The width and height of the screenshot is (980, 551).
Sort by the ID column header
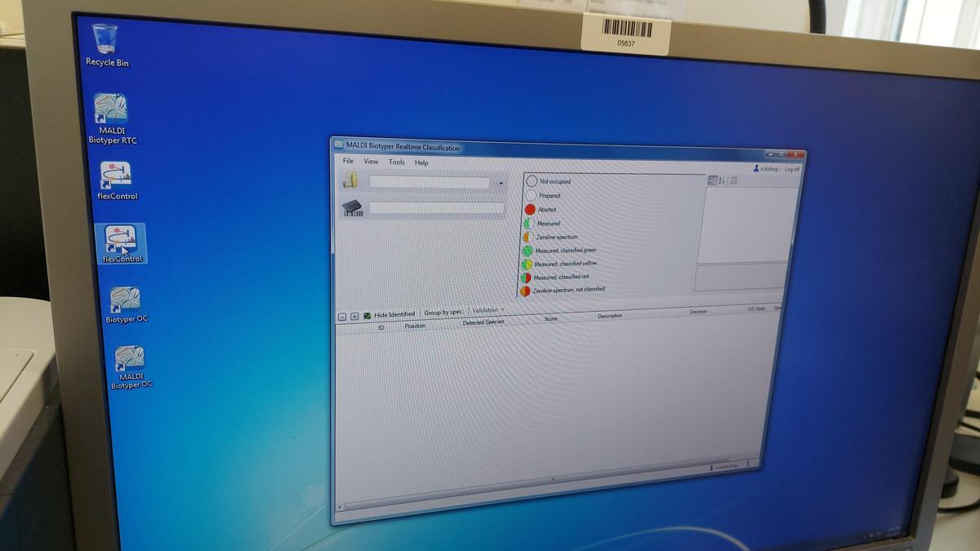pos(381,327)
